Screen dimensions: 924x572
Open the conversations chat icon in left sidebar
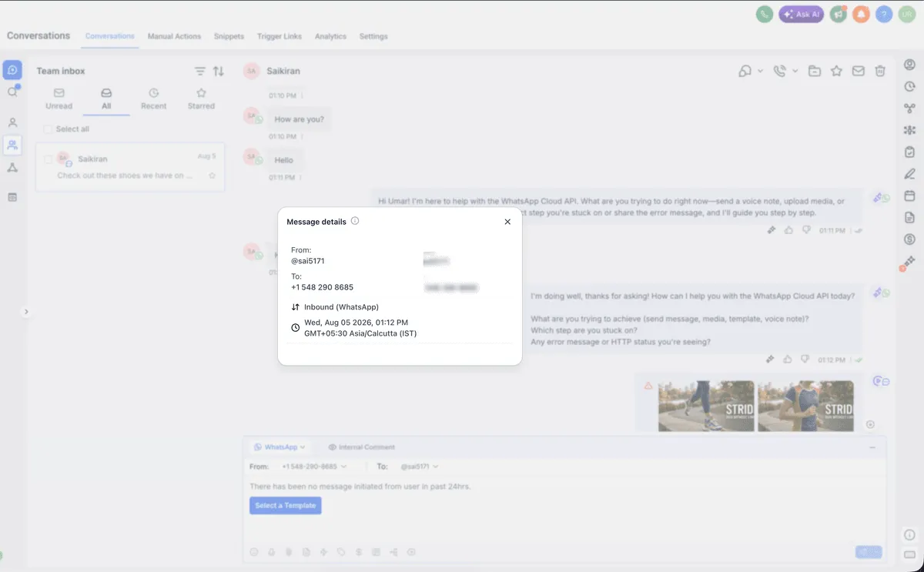12,70
